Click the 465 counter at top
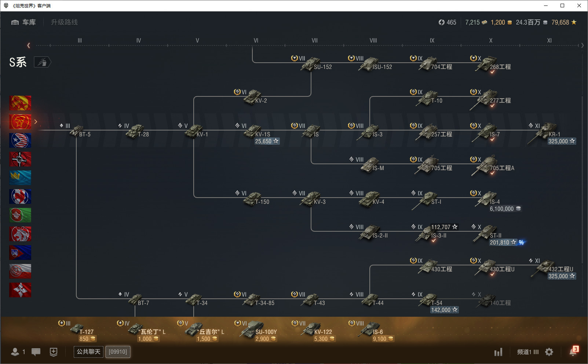Image resolution: width=588 pixels, height=364 pixels. 448,22
